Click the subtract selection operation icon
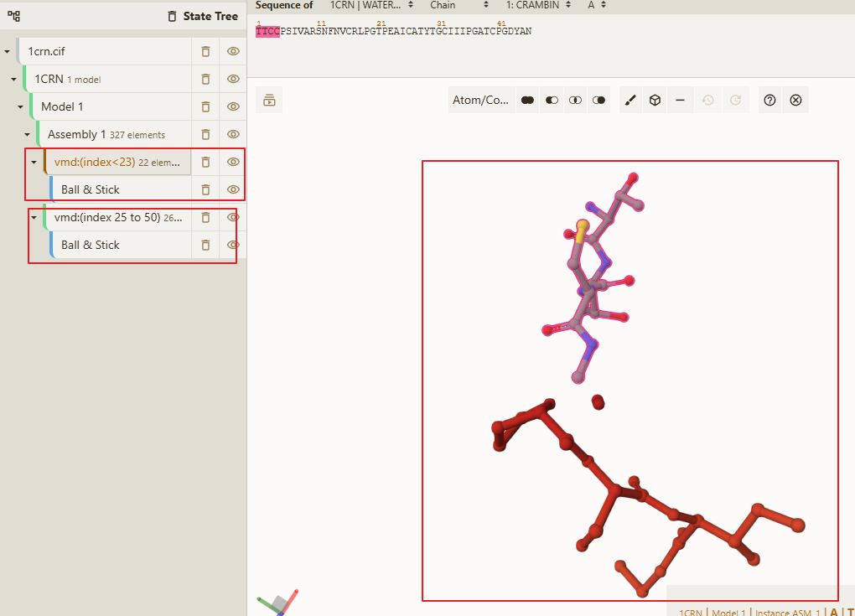This screenshot has height=616, width=855. (x=552, y=101)
